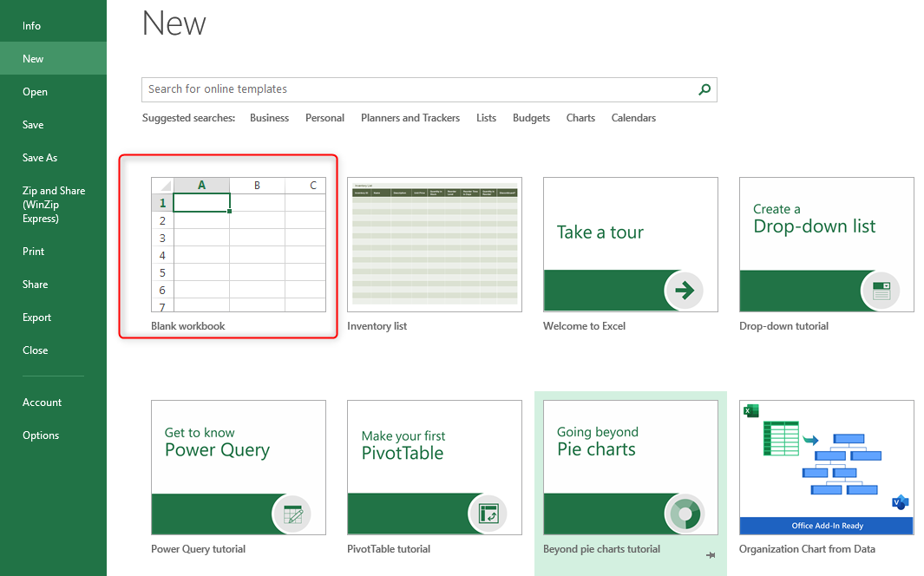Click the Organization Chart from Data label
924x576 pixels.
pos(807,549)
